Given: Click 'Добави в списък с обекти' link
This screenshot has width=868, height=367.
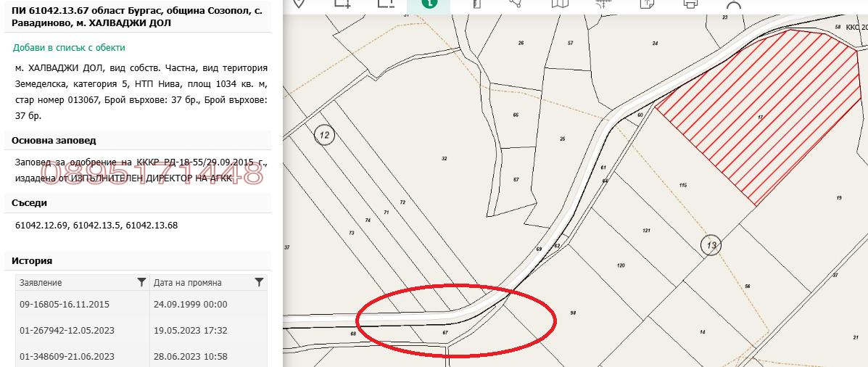Looking at the screenshot, I should point(69,48).
